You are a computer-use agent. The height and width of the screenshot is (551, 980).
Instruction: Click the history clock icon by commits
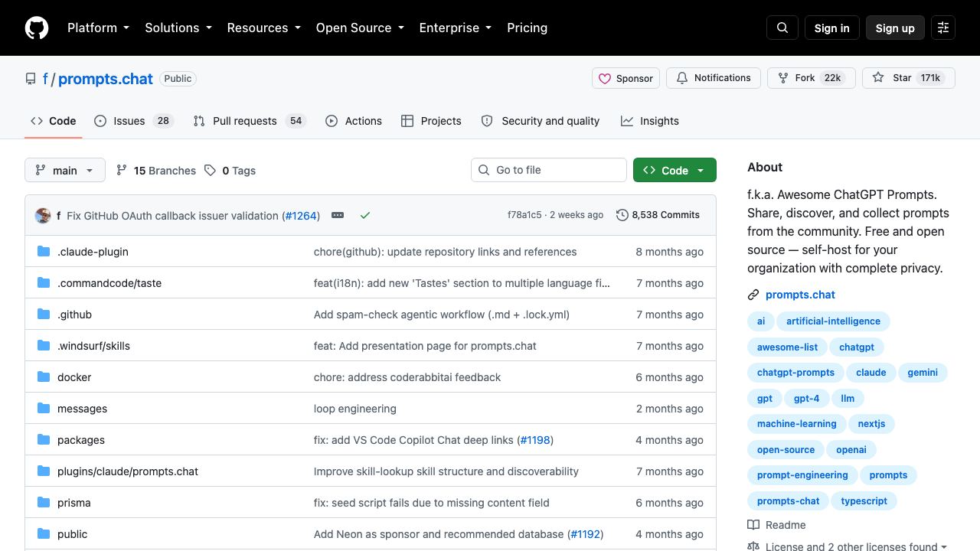pos(622,215)
